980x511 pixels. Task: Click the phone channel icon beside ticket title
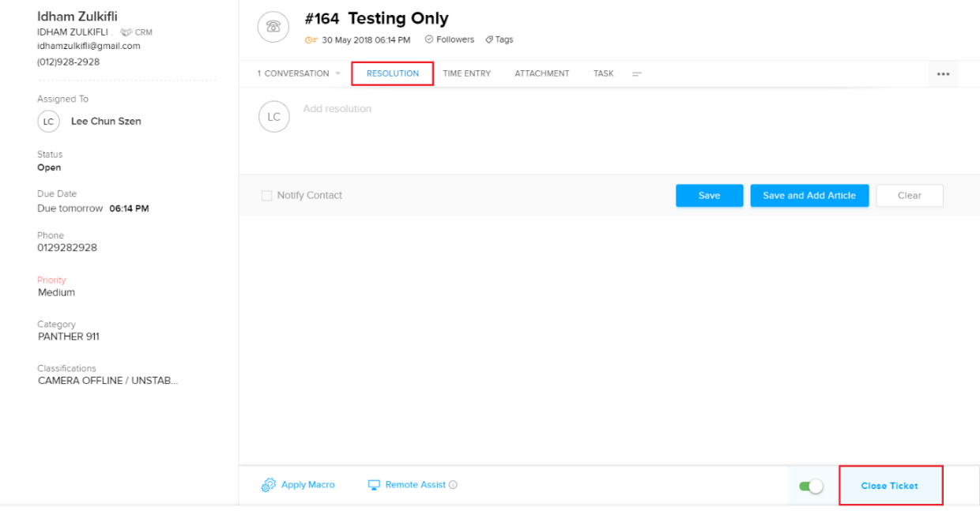pos(273,26)
